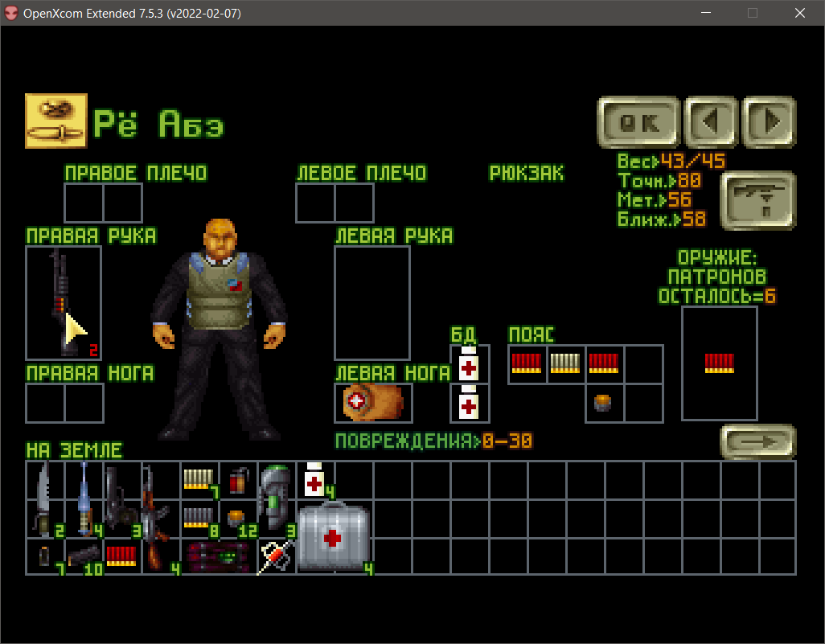
Task: Pick up red shotgun shells on the ground
Action: pos(121,556)
